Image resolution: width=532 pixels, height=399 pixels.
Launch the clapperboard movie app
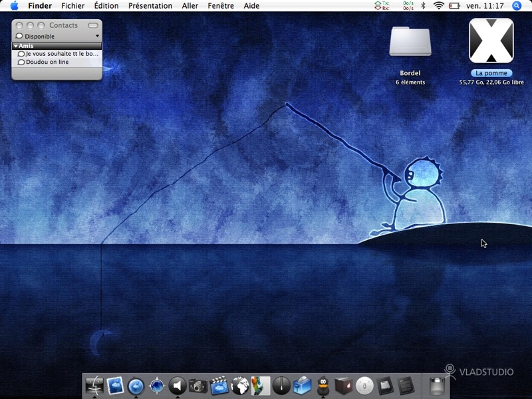tap(219, 386)
